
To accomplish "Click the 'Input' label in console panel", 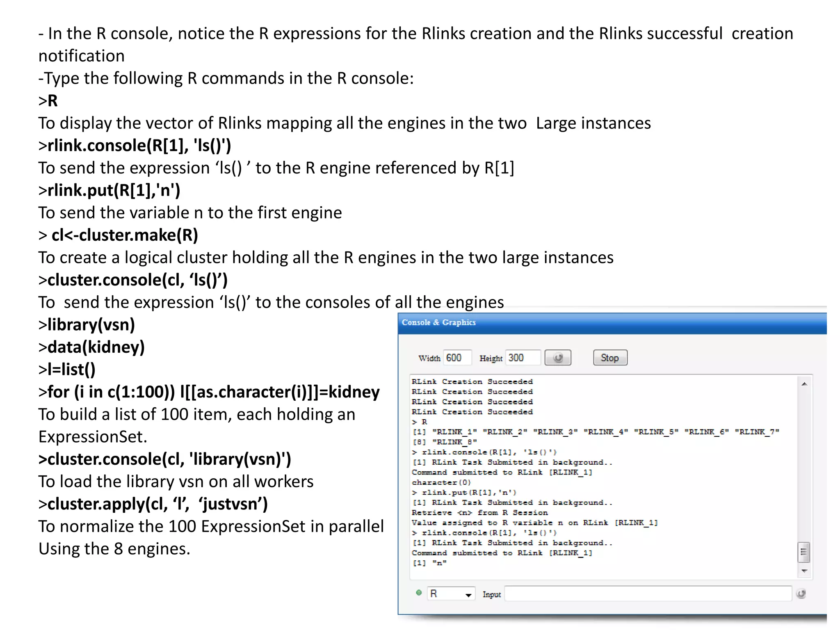I will 492,594.
